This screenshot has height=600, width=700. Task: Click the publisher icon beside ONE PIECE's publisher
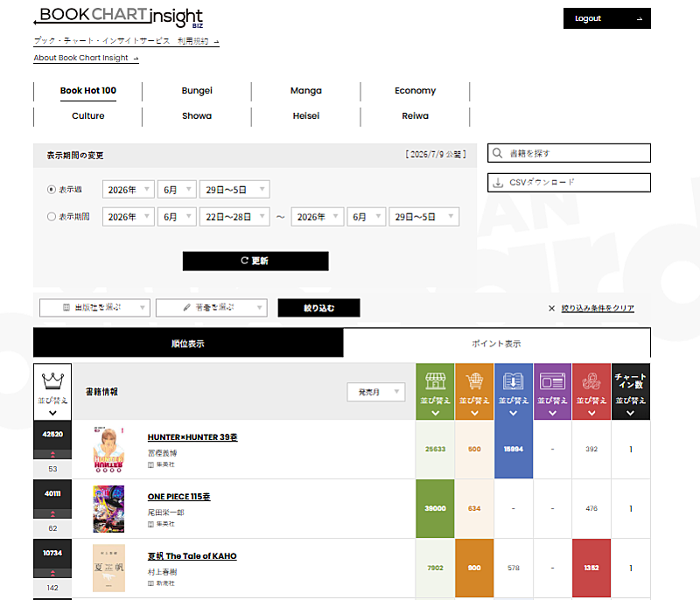click(x=150, y=524)
